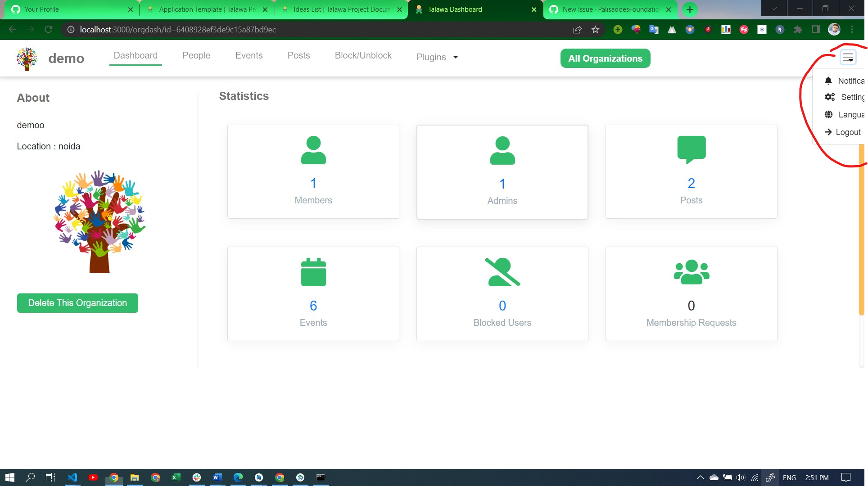Click the bookmark star in the address bar
The image size is (868, 486).
[x=595, y=30]
